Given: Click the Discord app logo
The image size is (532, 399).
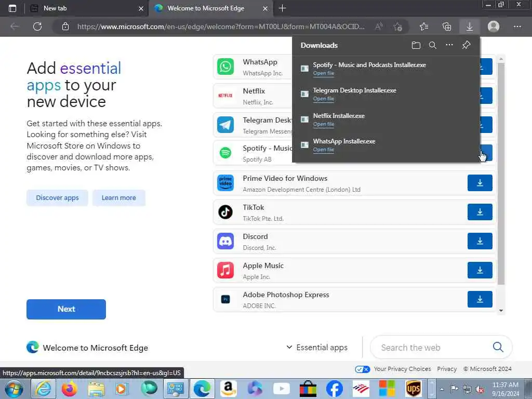Looking at the screenshot, I should (x=225, y=241).
